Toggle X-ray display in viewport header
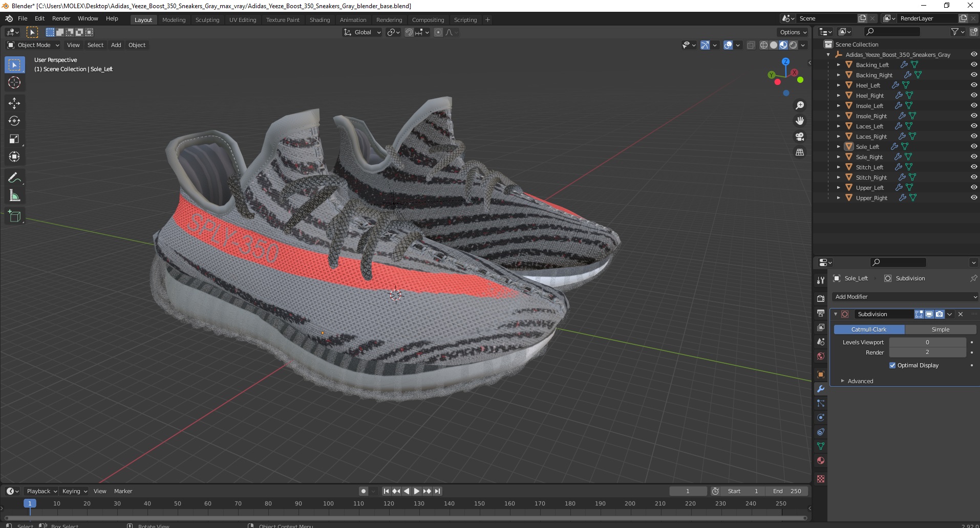The image size is (980, 528). (751, 45)
